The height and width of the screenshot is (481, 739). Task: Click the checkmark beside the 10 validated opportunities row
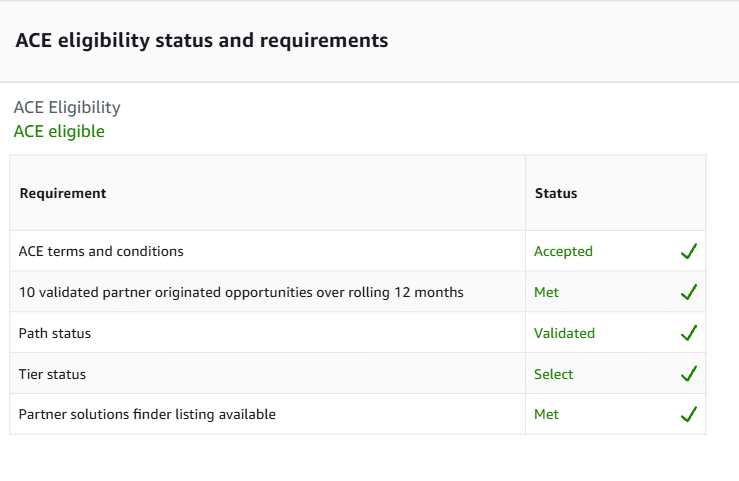click(689, 292)
